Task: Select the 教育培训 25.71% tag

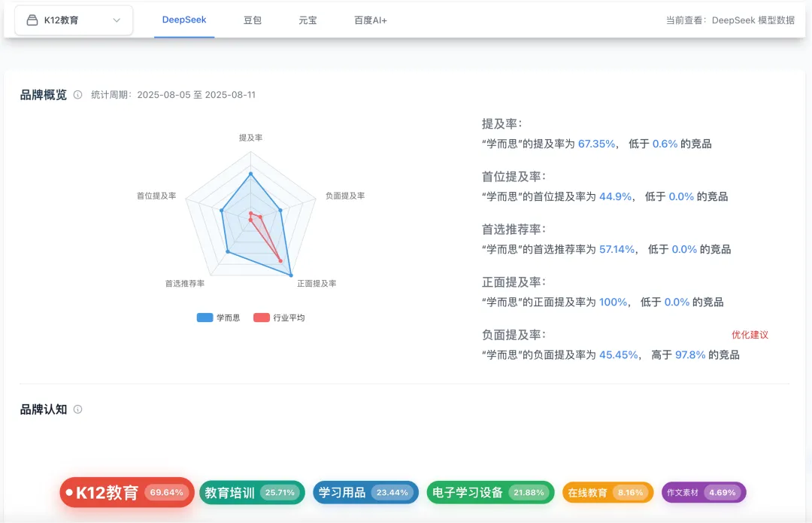Action: tap(252, 492)
